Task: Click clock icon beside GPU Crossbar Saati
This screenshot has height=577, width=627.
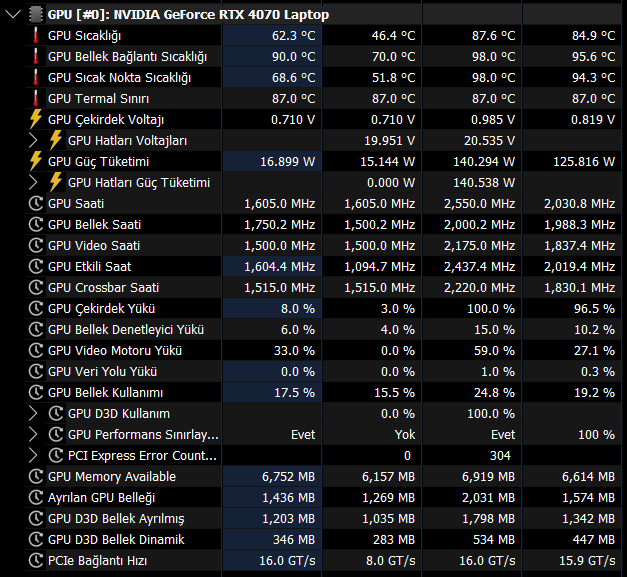Action: click(36, 288)
